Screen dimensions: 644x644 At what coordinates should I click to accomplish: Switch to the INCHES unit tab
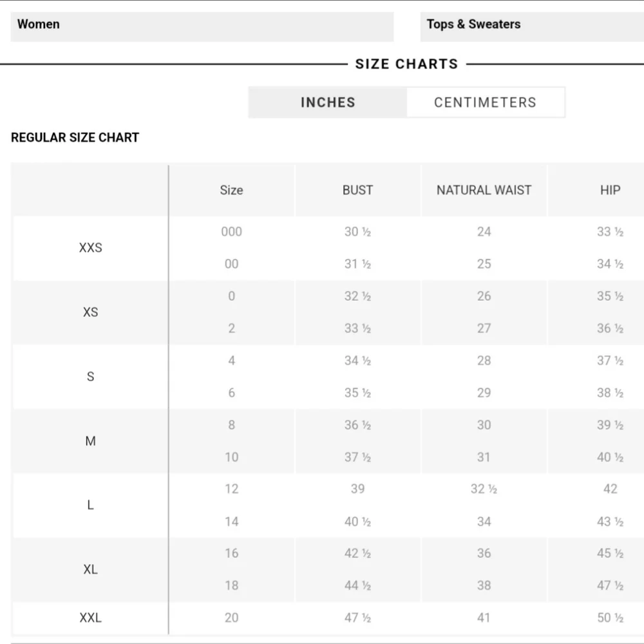point(328,102)
